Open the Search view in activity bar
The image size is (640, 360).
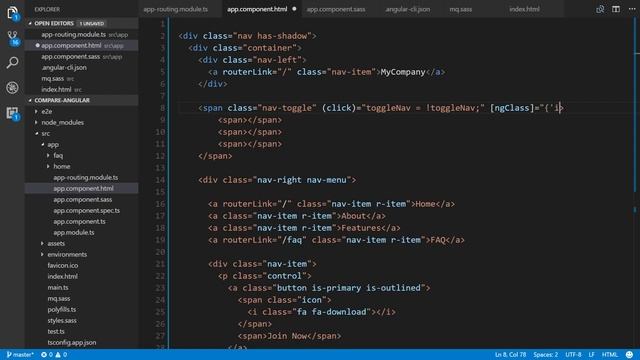click(x=12, y=62)
